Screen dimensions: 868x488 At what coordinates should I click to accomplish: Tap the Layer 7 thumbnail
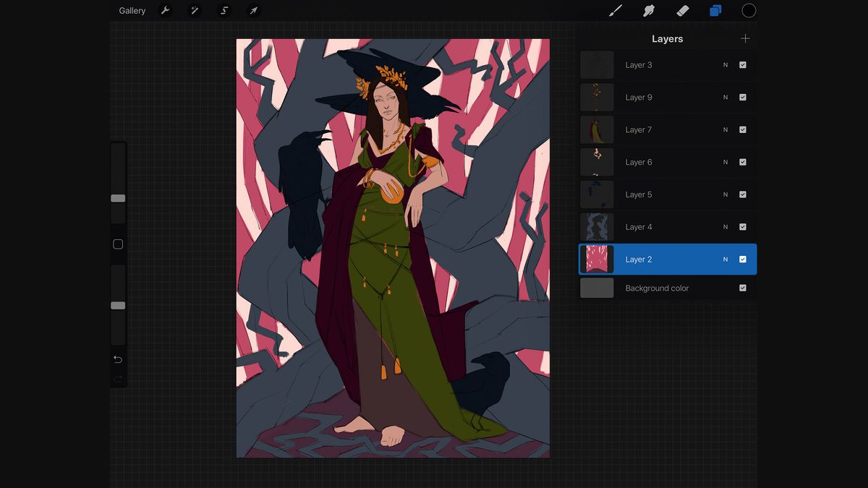tap(597, 129)
